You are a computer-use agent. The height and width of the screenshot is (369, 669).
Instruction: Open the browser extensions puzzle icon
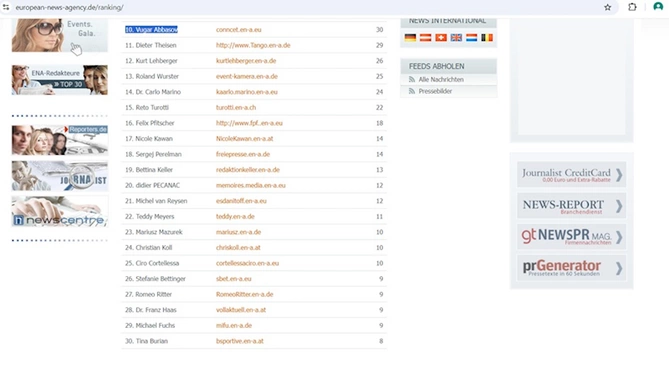click(632, 7)
